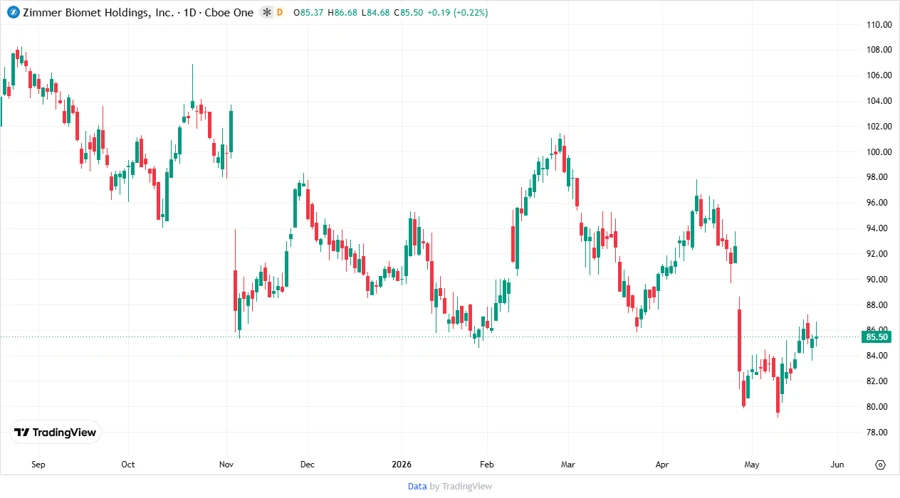Screen dimensions: 900x498
Task: Click the 108.00 price axis label
Action: coord(879,50)
